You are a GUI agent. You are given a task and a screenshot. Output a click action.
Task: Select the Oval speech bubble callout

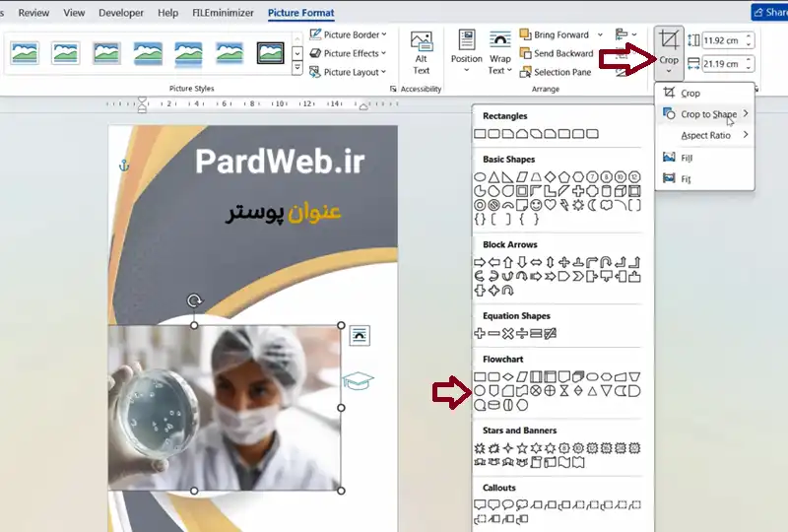tap(508, 504)
